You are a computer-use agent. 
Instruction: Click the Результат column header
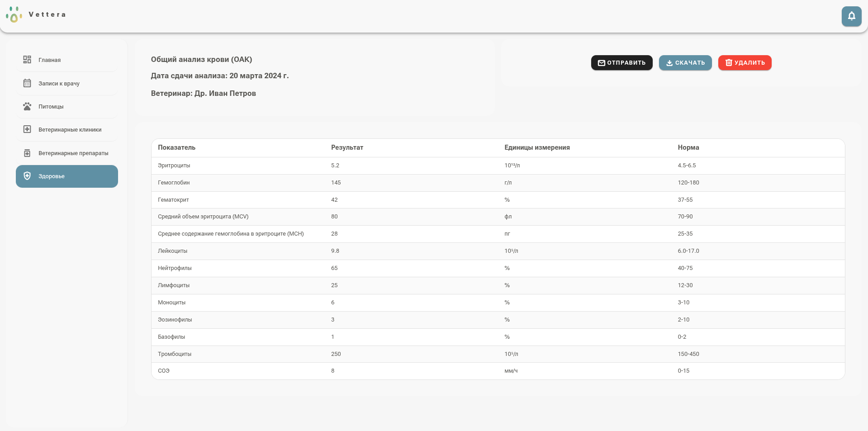click(x=347, y=147)
